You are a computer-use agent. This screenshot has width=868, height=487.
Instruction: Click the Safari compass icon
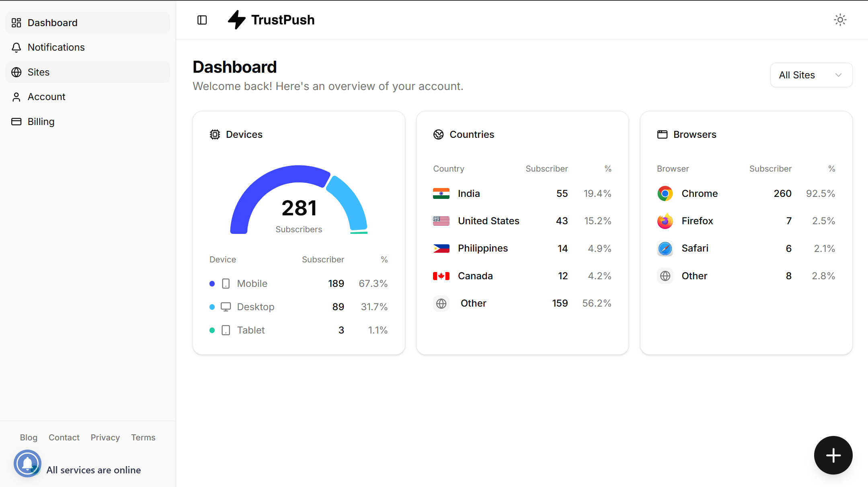coord(665,248)
